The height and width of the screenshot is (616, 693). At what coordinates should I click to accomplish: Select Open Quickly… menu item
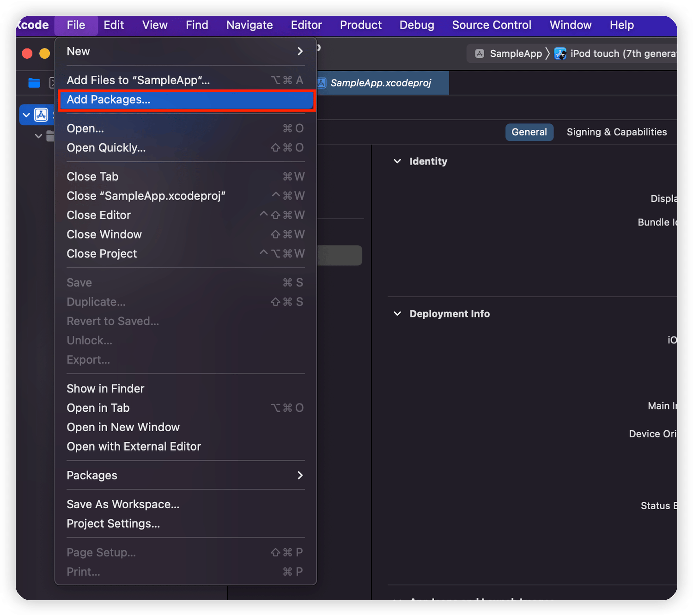(x=186, y=148)
